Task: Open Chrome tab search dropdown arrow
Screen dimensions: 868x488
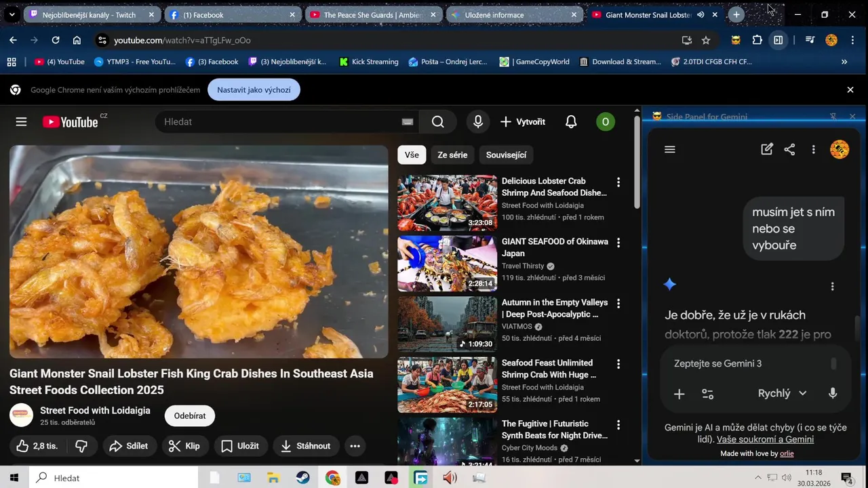Action: (x=12, y=14)
